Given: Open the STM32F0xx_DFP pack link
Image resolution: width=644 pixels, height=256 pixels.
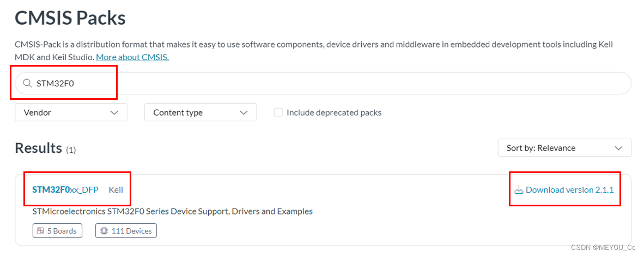Looking at the screenshot, I should point(65,190).
